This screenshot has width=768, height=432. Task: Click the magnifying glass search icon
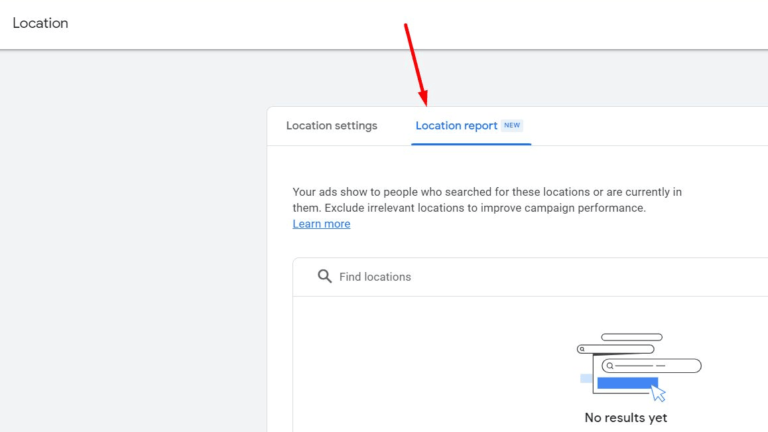pyautogui.click(x=324, y=276)
